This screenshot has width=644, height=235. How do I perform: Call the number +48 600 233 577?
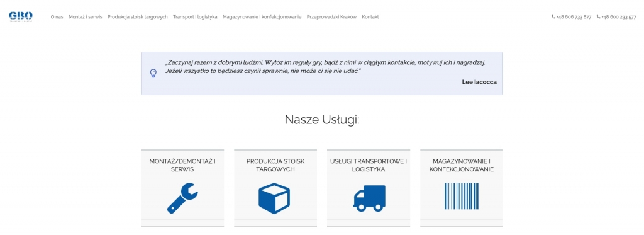619,17
